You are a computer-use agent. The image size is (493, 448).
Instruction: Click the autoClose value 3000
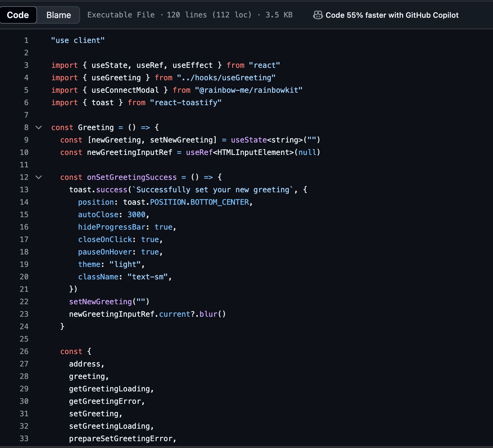pos(136,214)
